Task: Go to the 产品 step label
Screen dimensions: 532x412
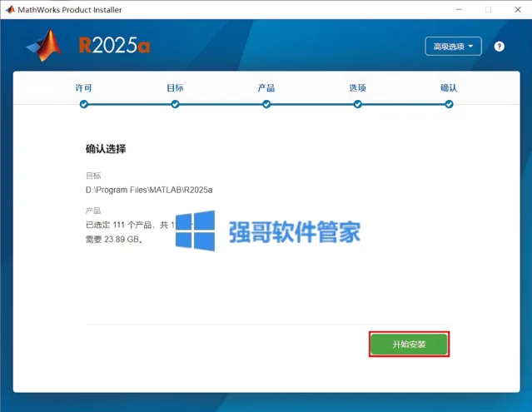Action: [x=266, y=88]
